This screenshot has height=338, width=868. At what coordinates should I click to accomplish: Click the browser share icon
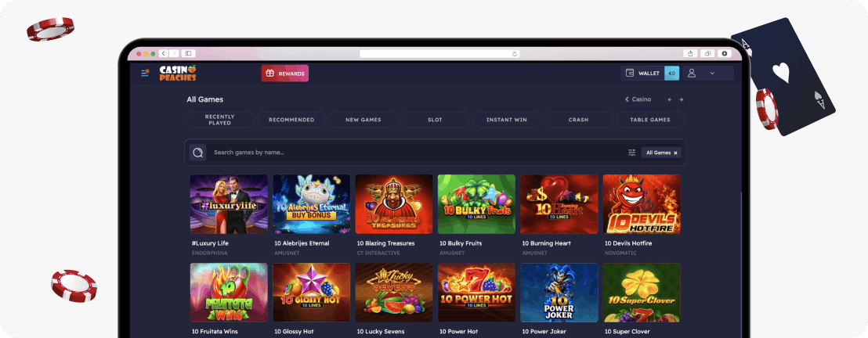tap(690, 54)
